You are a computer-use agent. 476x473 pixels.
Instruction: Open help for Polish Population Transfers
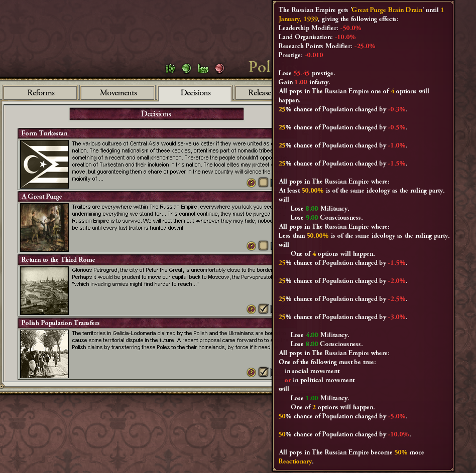pyautogui.click(x=251, y=372)
